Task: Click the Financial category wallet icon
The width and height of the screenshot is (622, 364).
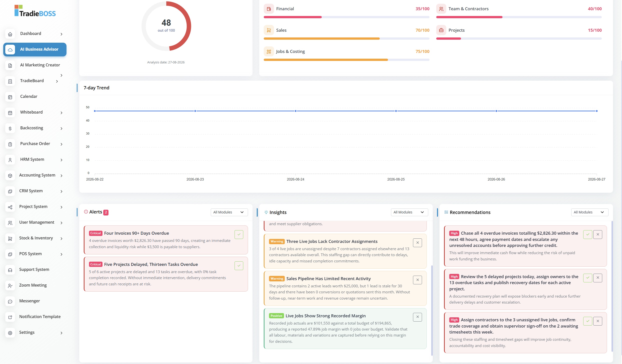Action: coord(269,9)
